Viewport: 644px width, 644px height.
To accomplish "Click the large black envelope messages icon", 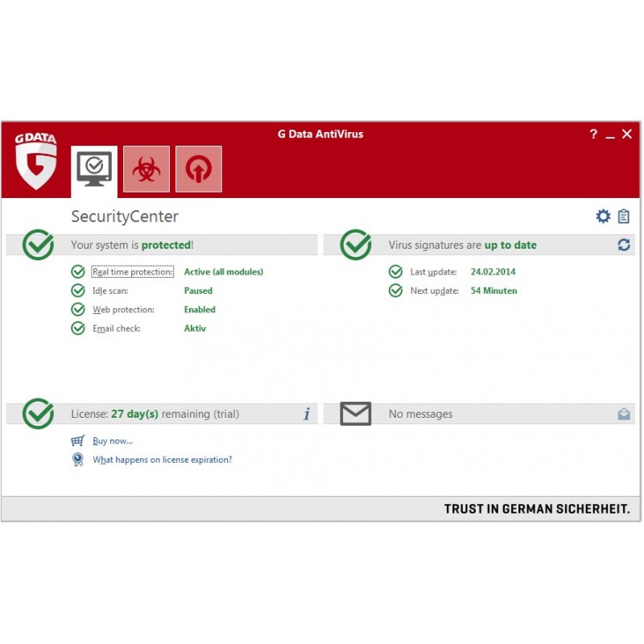I will [x=355, y=414].
